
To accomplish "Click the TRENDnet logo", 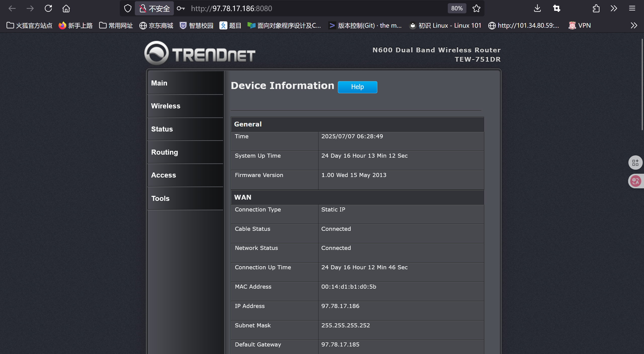I will (200, 53).
